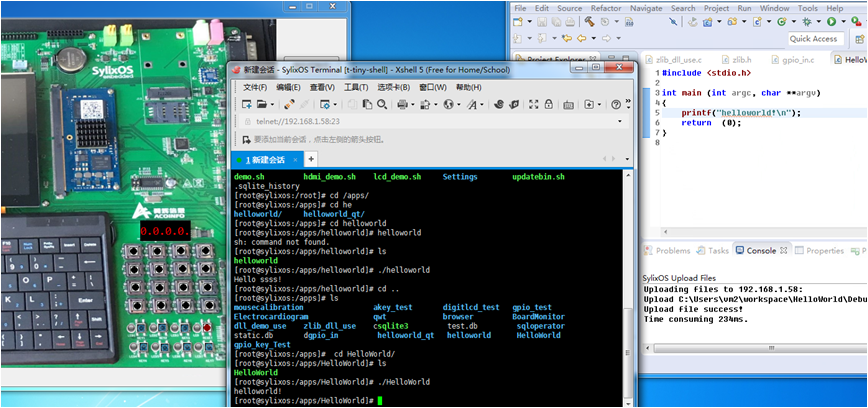Click the find magnifier icon in Xshell
The height and width of the screenshot is (408, 868).
click(x=382, y=104)
